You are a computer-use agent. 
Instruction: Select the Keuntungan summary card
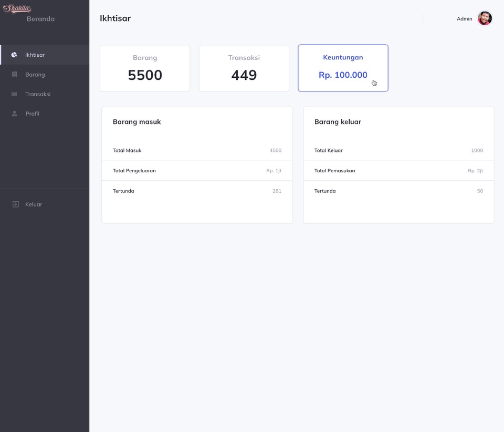343,68
